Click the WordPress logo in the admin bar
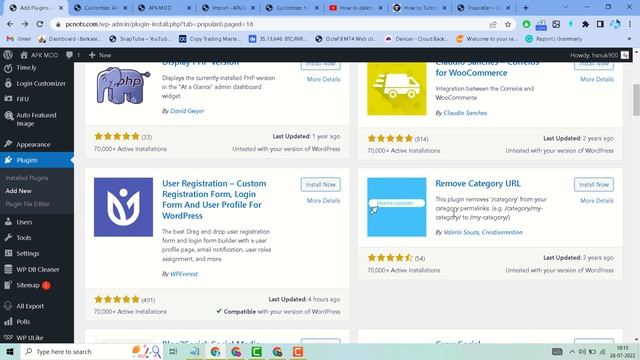This screenshot has width=640, height=360. coord(8,55)
